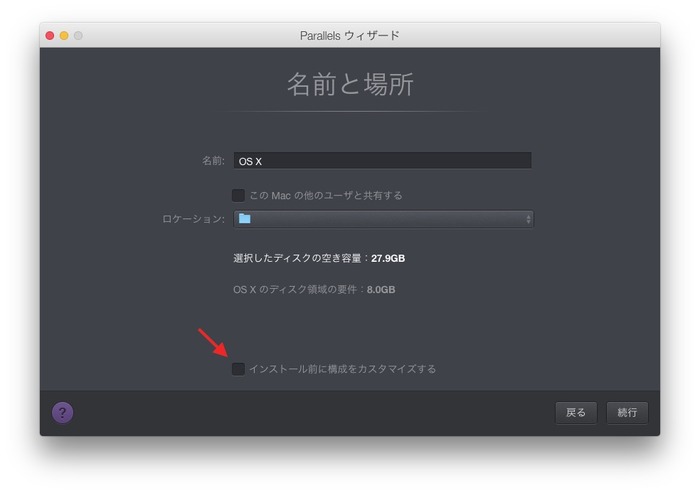Image resolution: width=700 pixels, height=493 pixels.
Task: Click the 名前 text field containing OS X
Action: [383, 161]
